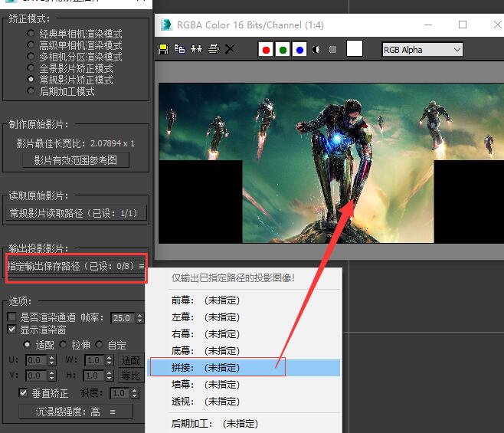Toggle the 垂直矫正 checkbox
The height and width of the screenshot is (433, 504).
click(23, 393)
